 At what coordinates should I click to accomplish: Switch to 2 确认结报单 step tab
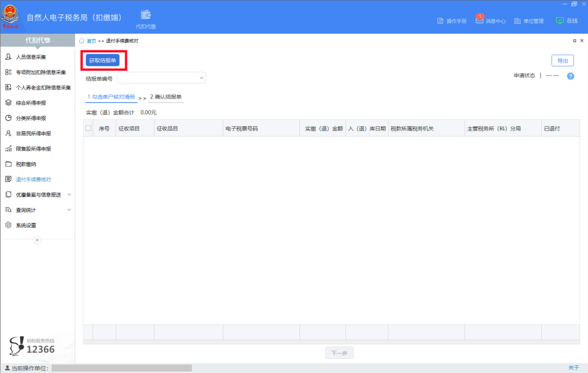[x=166, y=97]
